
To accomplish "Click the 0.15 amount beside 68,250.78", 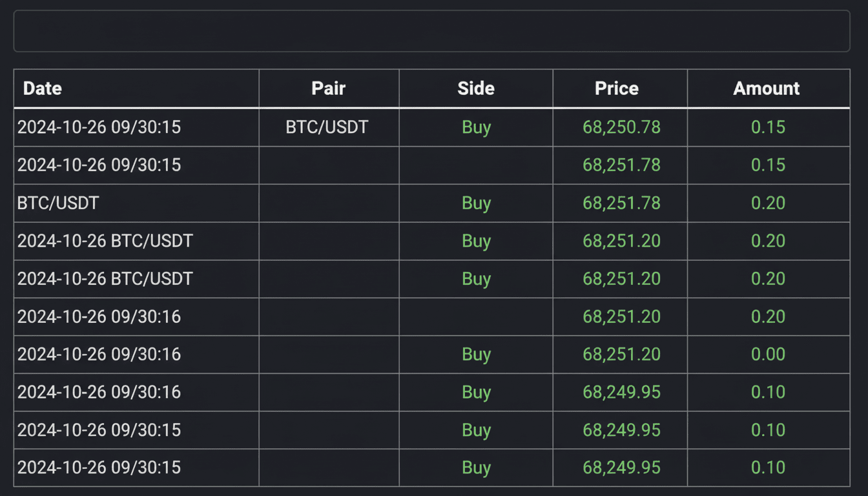I will point(768,127).
